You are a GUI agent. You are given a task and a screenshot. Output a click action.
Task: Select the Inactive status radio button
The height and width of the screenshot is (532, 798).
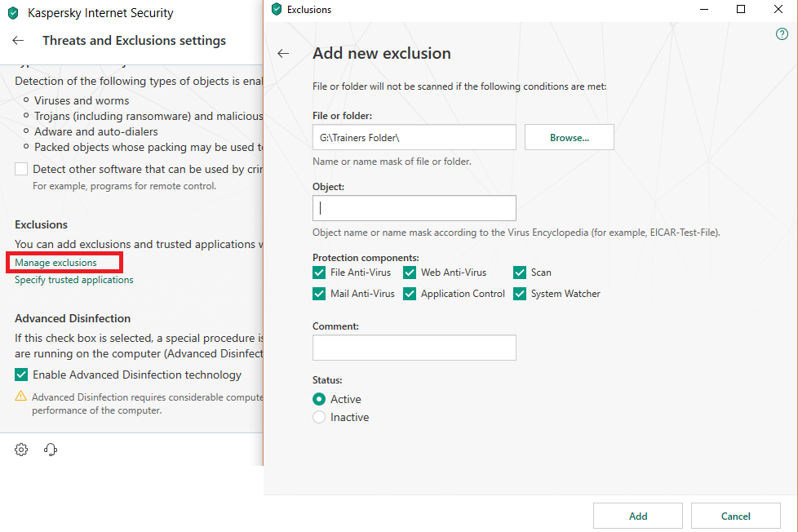pyautogui.click(x=319, y=418)
